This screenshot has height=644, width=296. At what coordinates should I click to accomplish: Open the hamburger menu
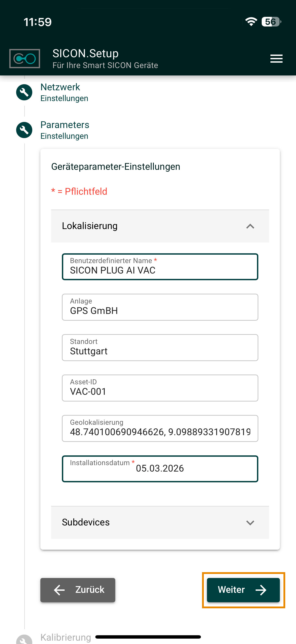pyautogui.click(x=276, y=59)
